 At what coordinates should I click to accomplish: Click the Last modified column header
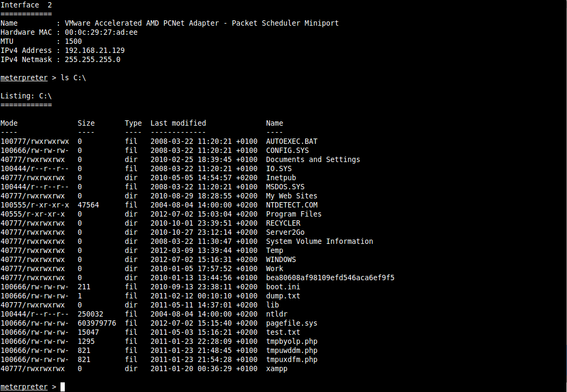[178, 124]
